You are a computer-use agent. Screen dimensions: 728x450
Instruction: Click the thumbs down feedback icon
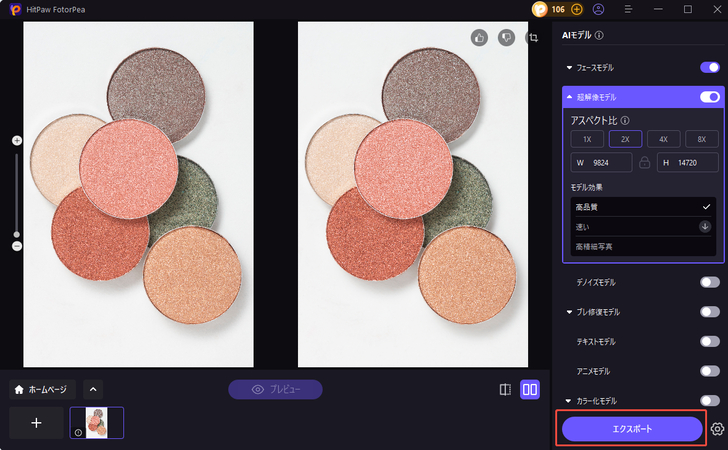tap(507, 38)
